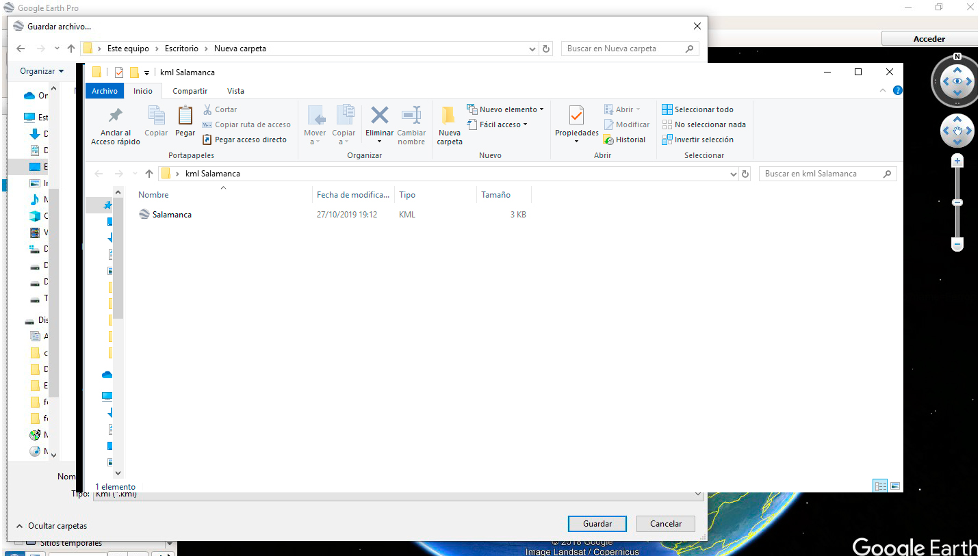The width and height of the screenshot is (980, 556).
Task: Click Escritorio in the save dialog path
Action: [x=181, y=49]
